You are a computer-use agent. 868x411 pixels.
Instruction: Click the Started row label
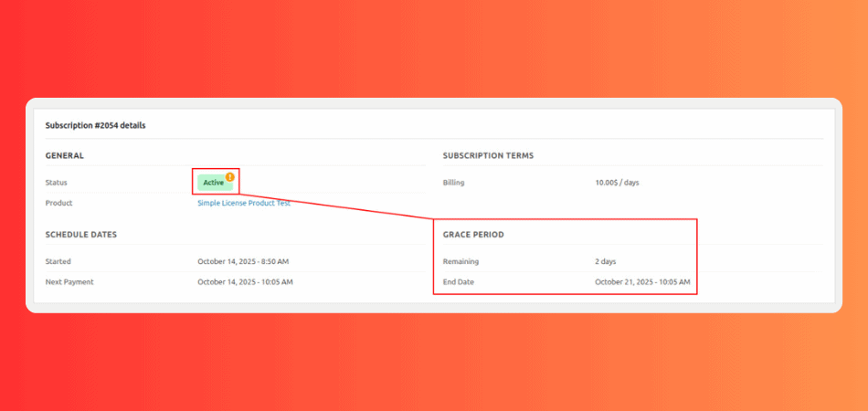click(58, 261)
